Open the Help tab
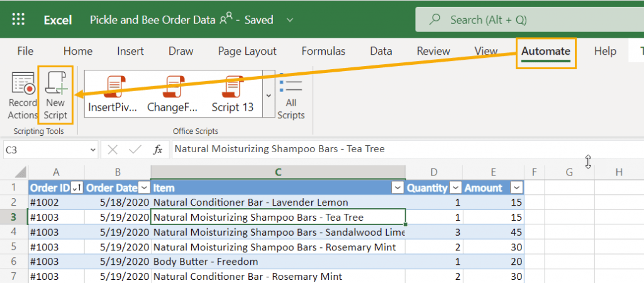644x283 pixels. click(x=606, y=52)
